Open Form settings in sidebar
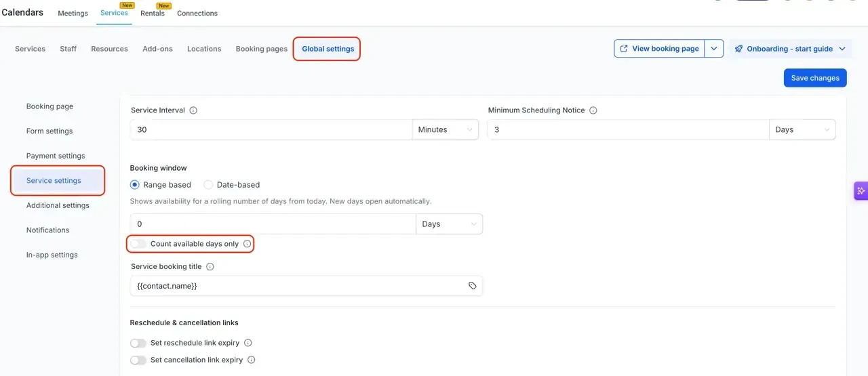868x376 pixels. (50, 131)
